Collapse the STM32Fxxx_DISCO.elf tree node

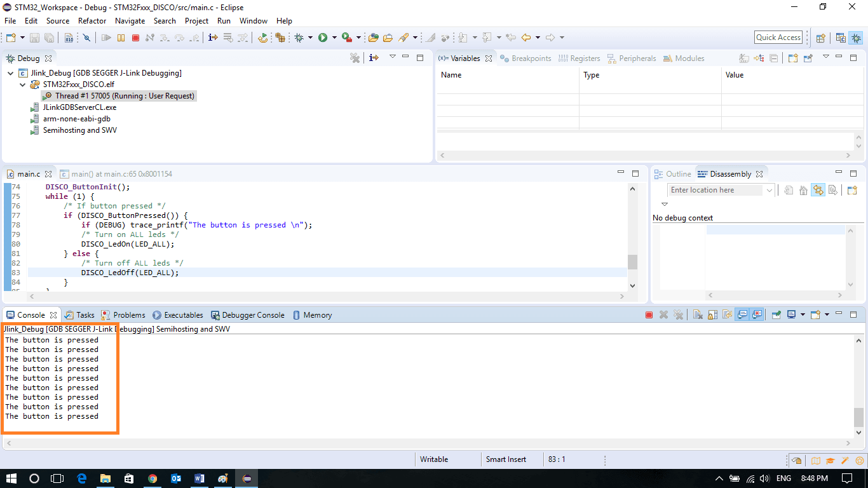pos(23,85)
